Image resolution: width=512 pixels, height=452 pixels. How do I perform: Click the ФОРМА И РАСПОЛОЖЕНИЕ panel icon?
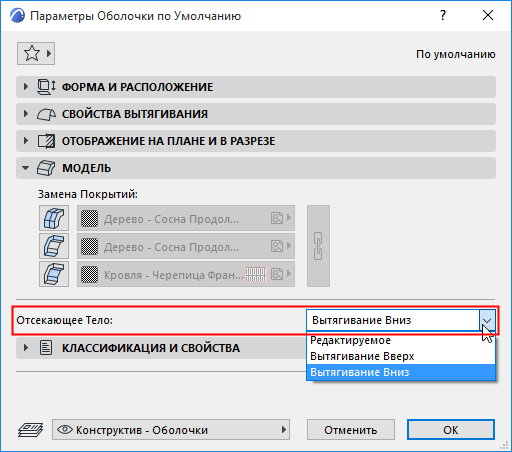[46, 87]
